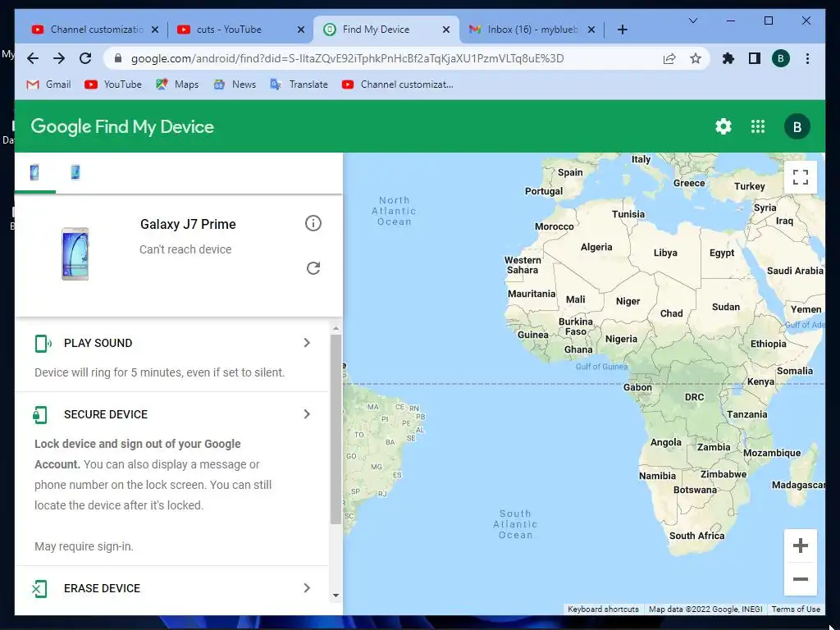Refresh the device location
This screenshot has width=840, height=630.
coord(313,268)
